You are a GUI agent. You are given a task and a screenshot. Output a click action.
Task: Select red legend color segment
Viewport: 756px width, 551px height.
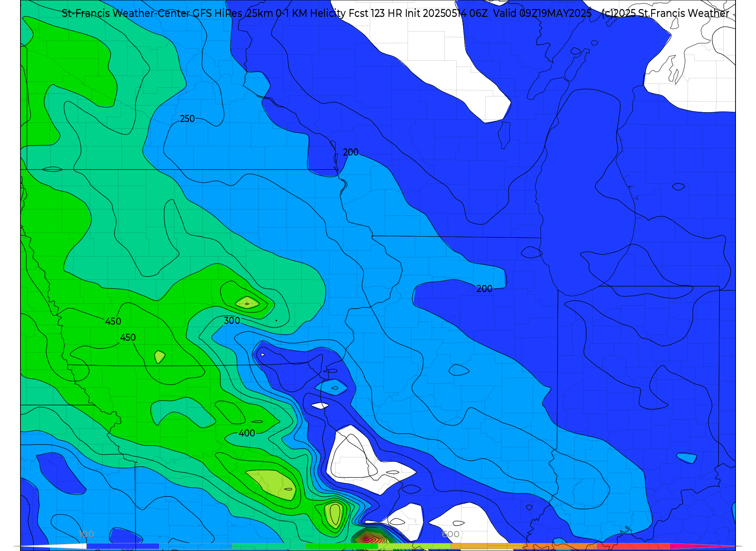pyautogui.click(x=633, y=546)
